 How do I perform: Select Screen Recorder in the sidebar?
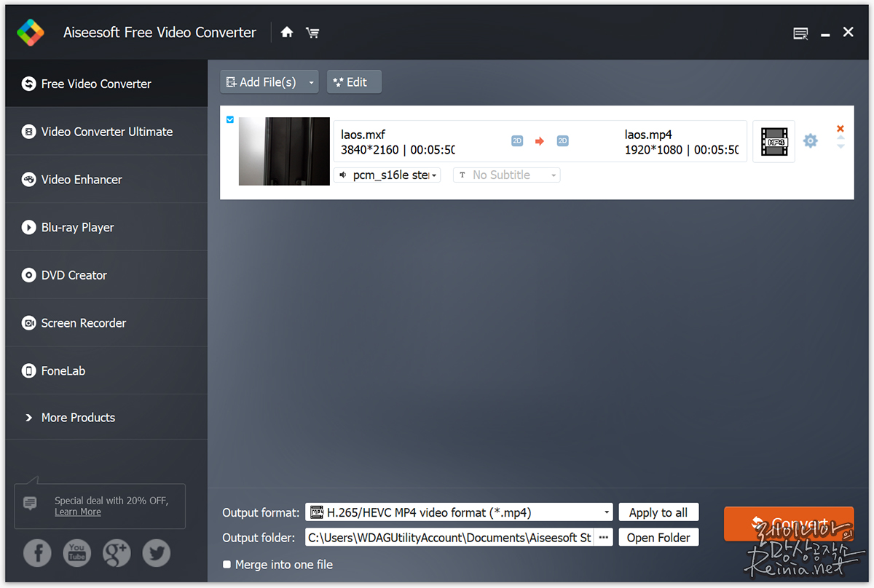click(106, 323)
